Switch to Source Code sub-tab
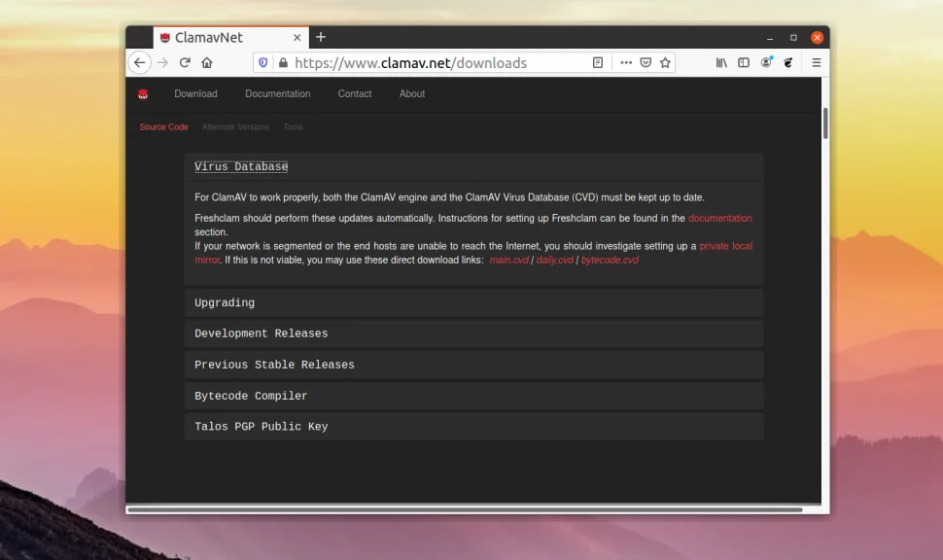The image size is (943, 560). click(x=163, y=127)
